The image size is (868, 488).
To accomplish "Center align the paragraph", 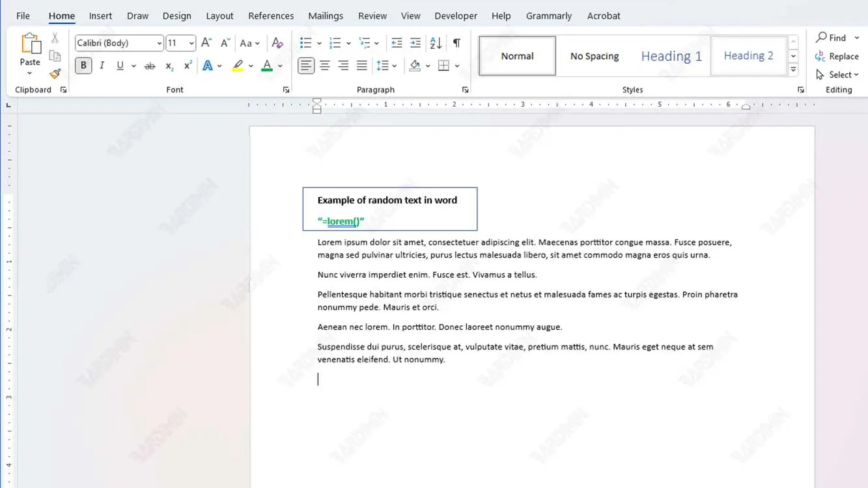I will pyautogui.click(x=324, y=66).
